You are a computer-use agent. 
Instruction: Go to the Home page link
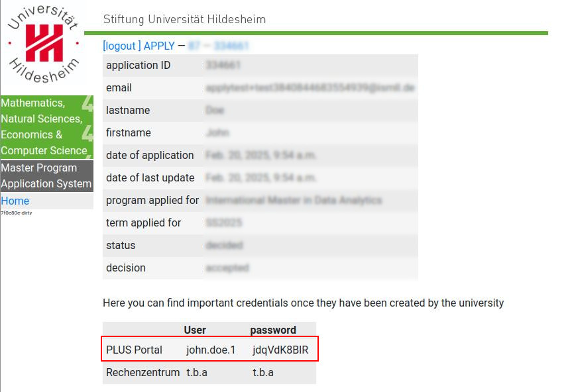coord(15,201)
